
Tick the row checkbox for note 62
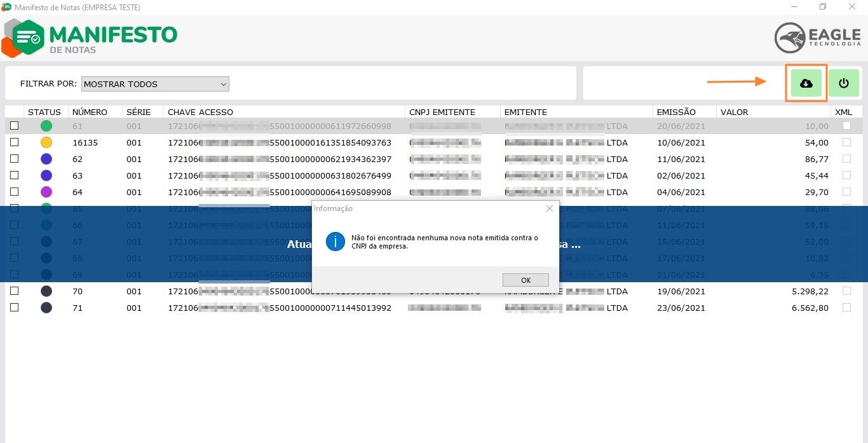pos(14,159)
